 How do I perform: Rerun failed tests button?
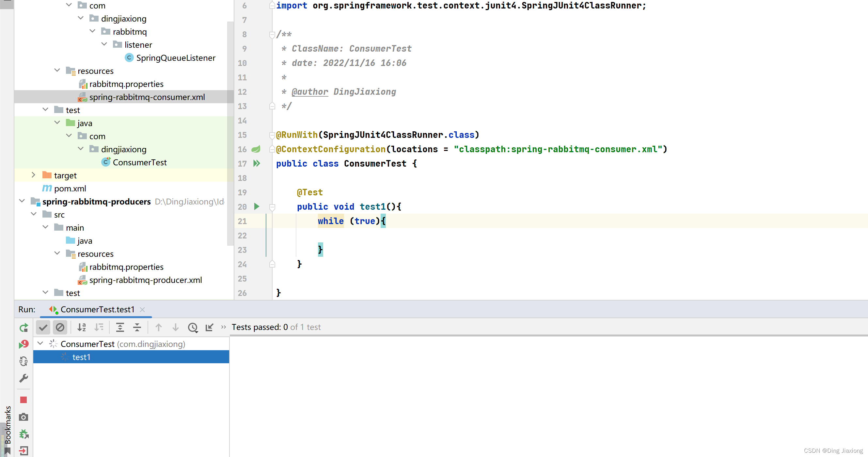pyautogui.click(x=24, y=344)
